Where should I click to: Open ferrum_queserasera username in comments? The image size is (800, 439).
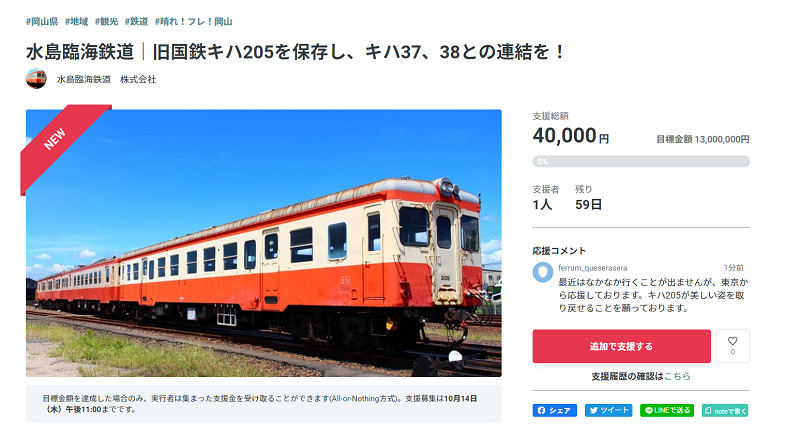point(592,267)
